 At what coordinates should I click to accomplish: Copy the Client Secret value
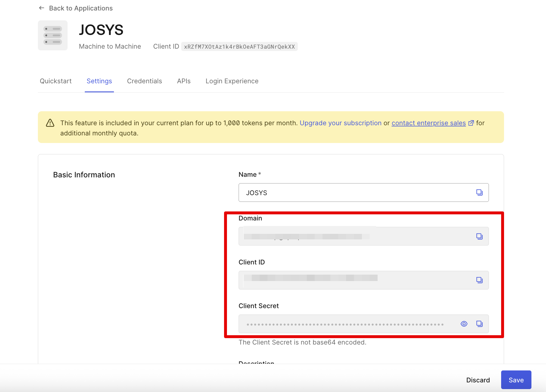click(x=479, y=324)
